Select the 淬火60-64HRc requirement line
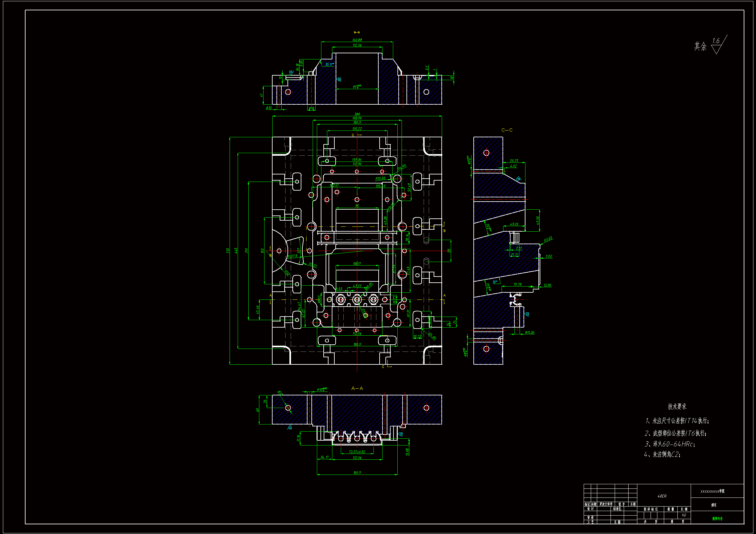756x534 pixels. coord(670,444)
